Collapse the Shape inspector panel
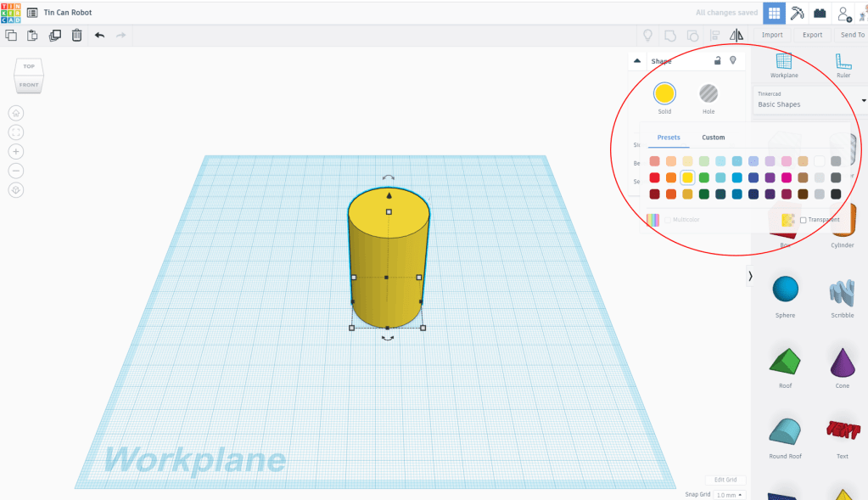 coord(638,61)
